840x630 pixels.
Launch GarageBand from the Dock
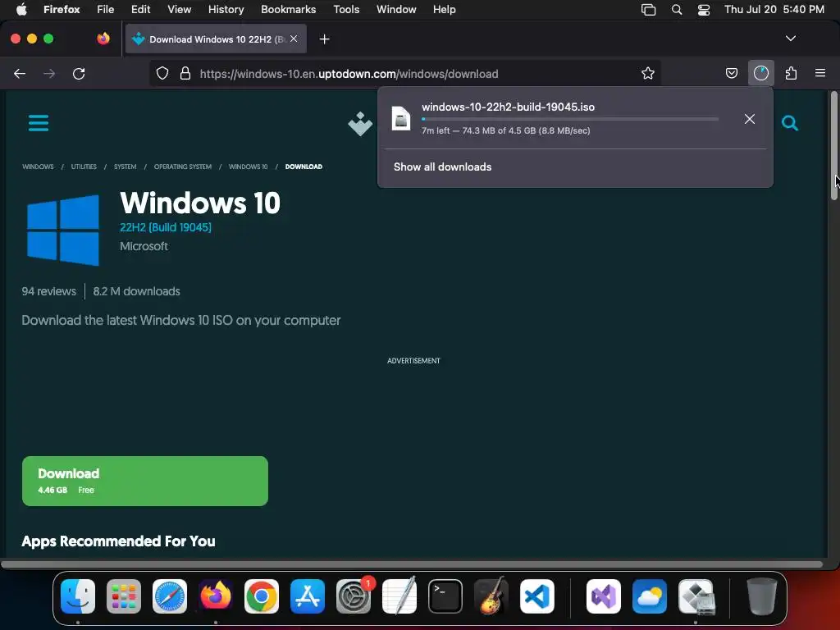coord(491,596)
